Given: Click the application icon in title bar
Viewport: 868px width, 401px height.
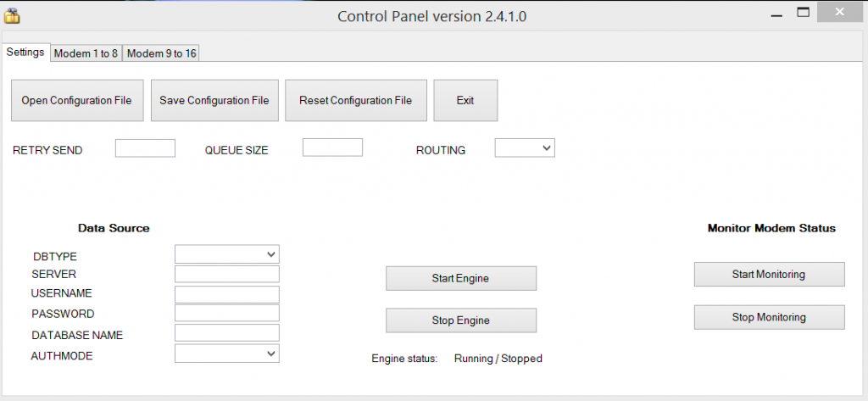Looking at the screenshot, I should coord(12,14).
